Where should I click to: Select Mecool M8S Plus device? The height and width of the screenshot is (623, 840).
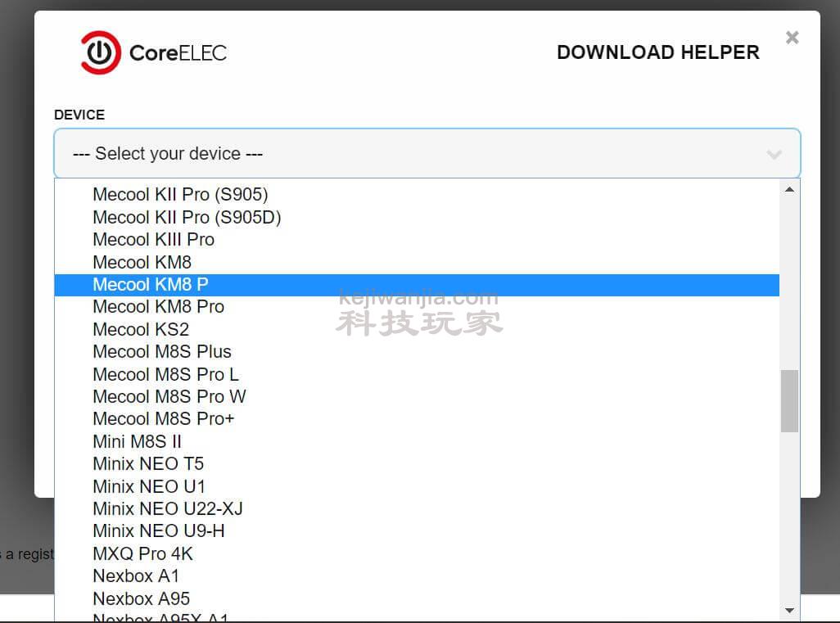(x=417, y=351)
